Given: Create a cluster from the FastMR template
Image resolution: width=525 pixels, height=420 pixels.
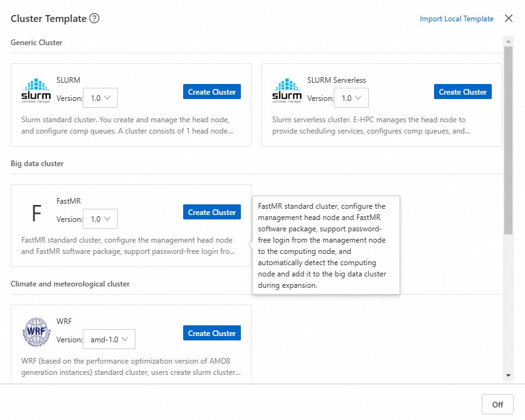Looking at the screenshot, I should pyautogui.click(x=212, y=213).
